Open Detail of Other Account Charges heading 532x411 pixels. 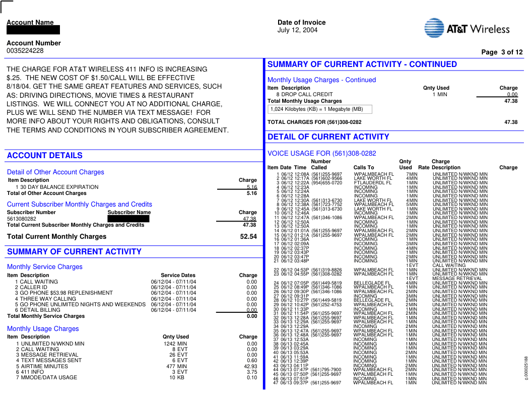point(55,172)
